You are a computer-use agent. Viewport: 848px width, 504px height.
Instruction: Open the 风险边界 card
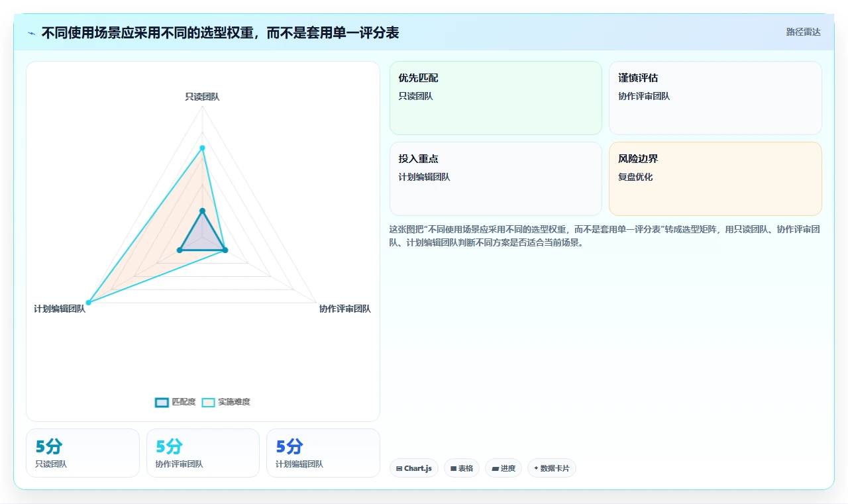(x=715, y=179)
